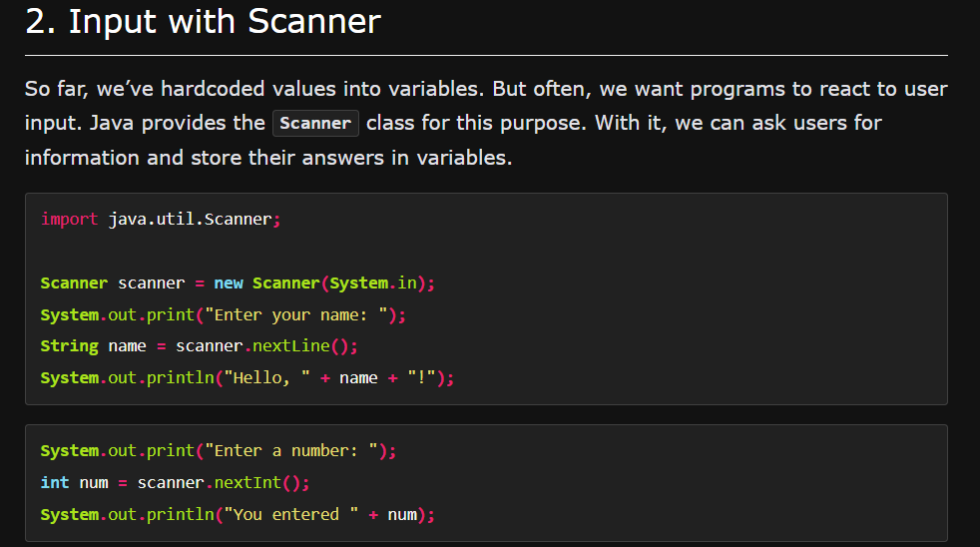Click the new keyword in Scanner declaration
The image size is (980, 547).
pos(229,282)
